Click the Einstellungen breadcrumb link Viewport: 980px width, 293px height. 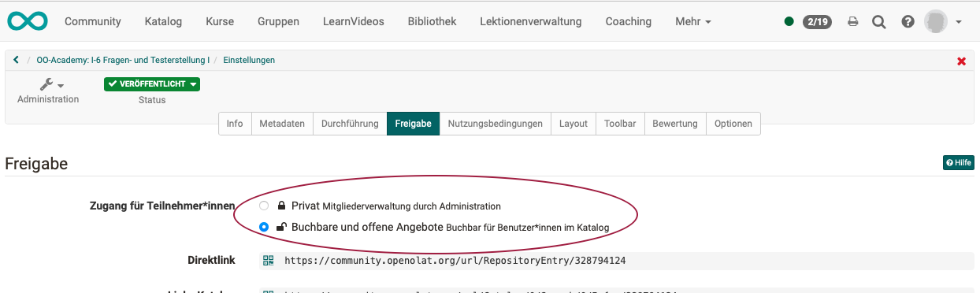(249, 60)
